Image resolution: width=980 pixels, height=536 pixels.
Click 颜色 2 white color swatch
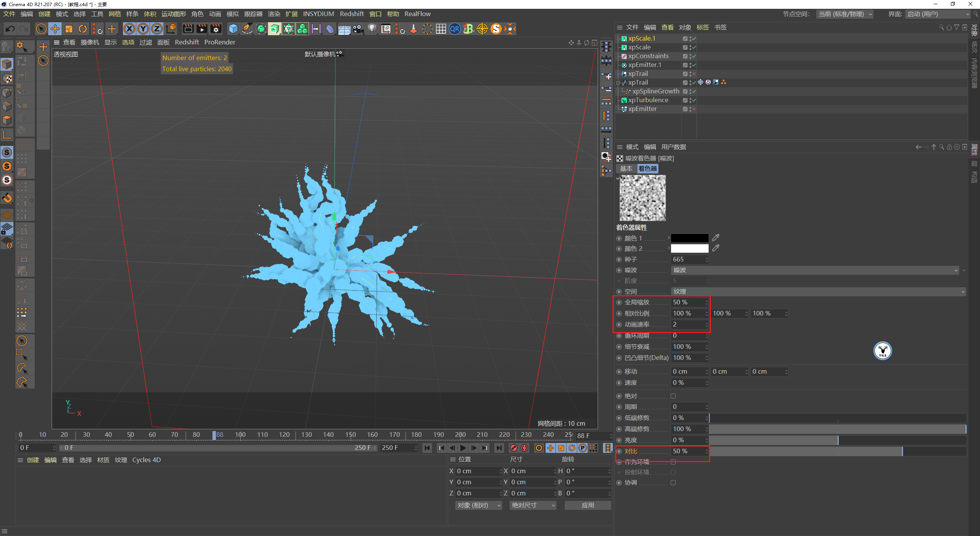[689, 248]
